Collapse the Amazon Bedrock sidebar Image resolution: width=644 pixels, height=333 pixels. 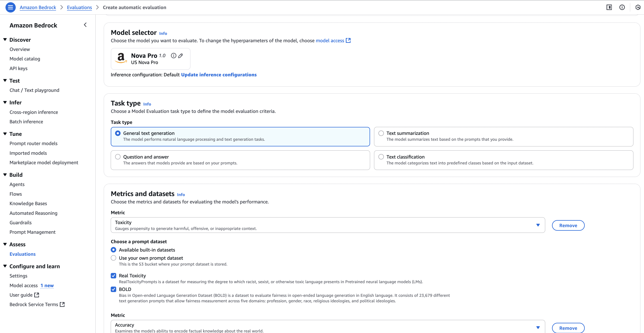coord(85,25)
